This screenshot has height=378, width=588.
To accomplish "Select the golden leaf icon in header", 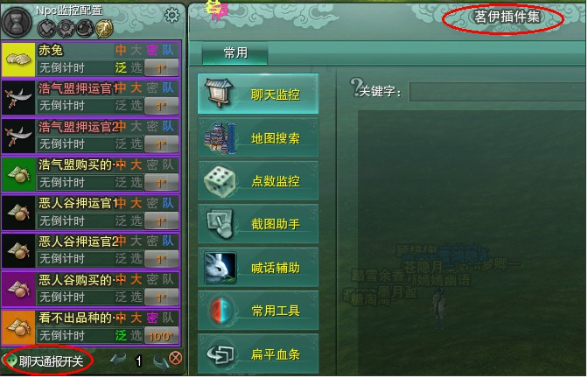I will (x=104, y=29).
